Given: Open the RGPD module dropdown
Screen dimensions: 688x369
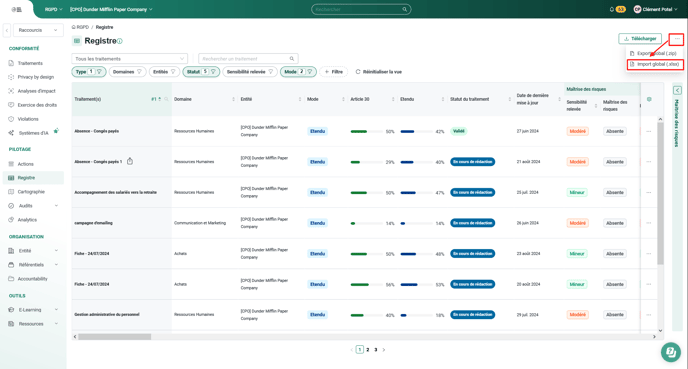Looking at the screenshot, I should (53, 9).
